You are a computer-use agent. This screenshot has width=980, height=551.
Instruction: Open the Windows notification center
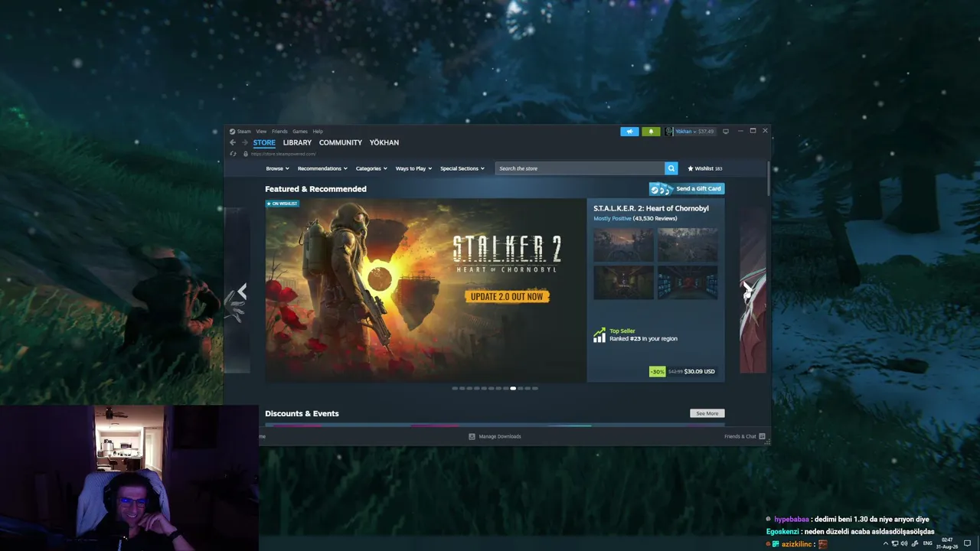click(967, 543)
